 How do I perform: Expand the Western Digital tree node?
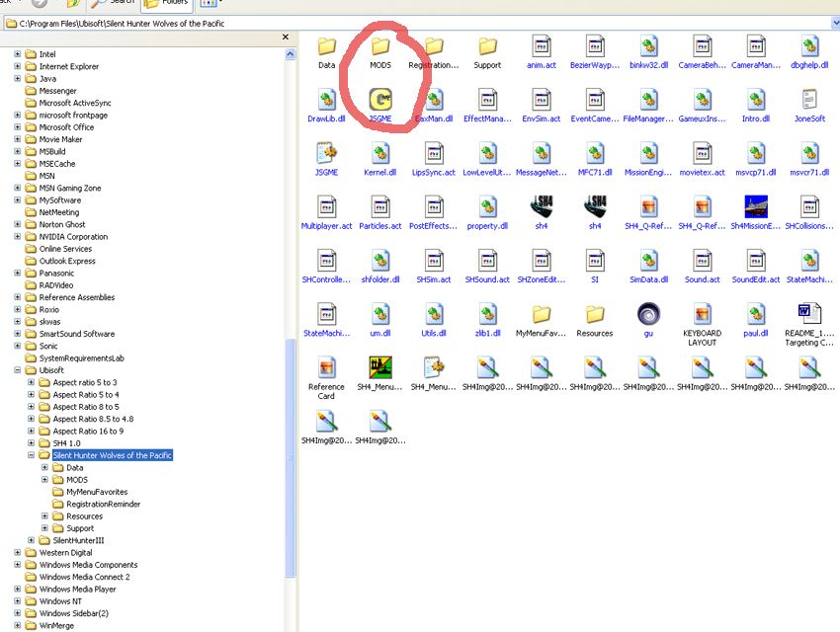(18, 553)
